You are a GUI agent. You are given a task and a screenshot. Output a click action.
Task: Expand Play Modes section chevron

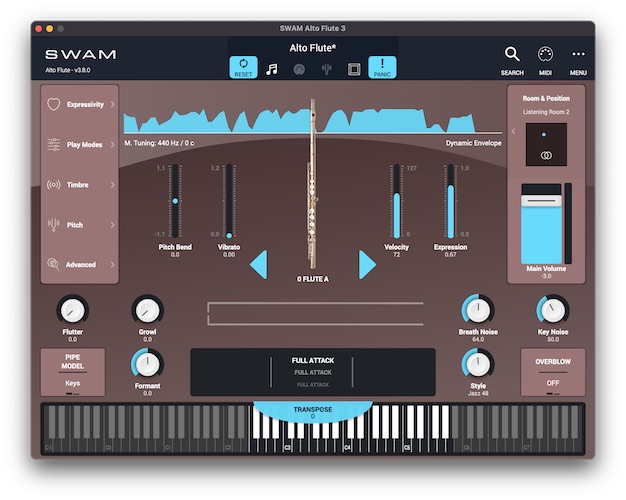[x=113, y=145]
